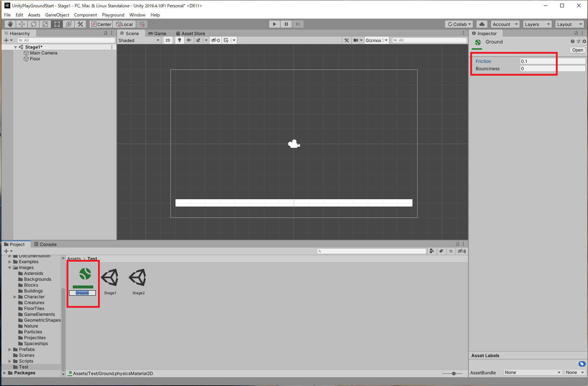Select the Rotate tool
Viewport: 588px width, 386px height.
34,24
